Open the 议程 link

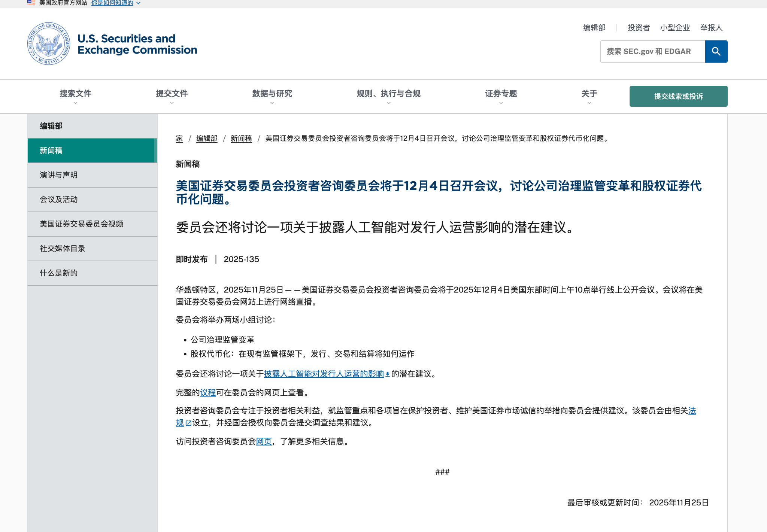pyautogui.click(x=207, y=393)
